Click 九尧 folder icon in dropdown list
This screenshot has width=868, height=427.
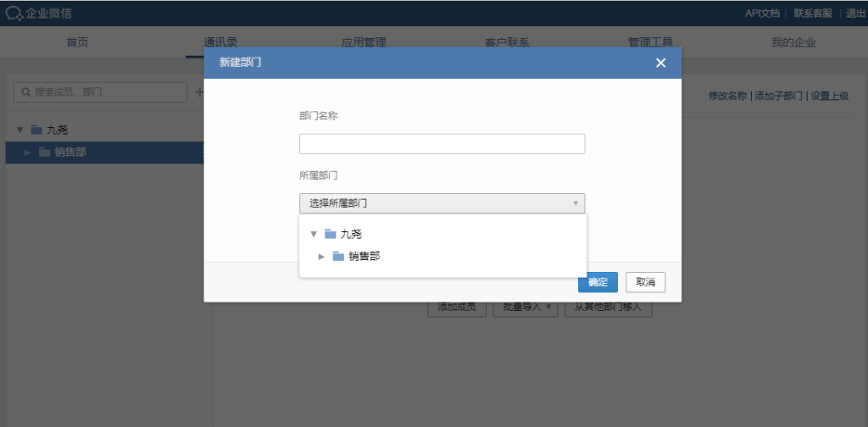331,234
